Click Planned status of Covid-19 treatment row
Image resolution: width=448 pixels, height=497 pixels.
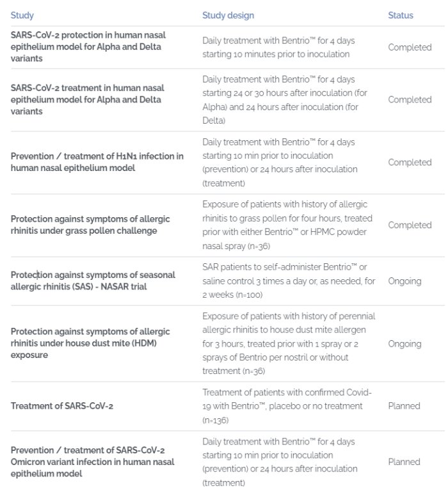tap(404, 405)
